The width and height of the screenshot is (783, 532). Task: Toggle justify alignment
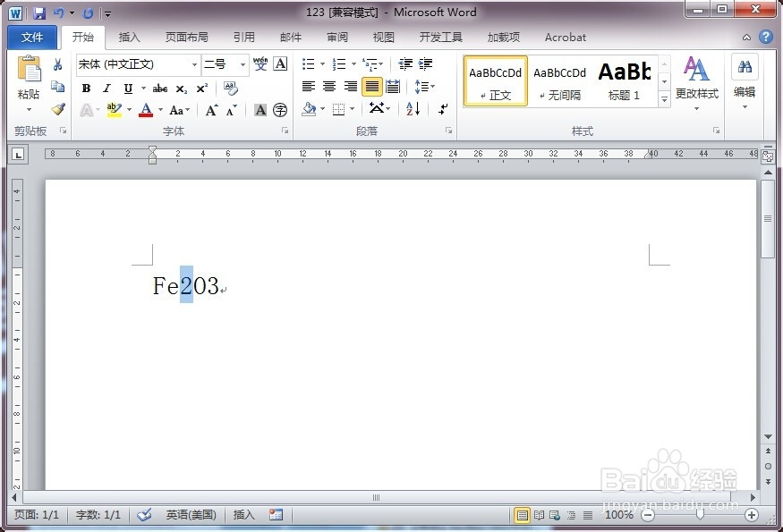(372, 87)
